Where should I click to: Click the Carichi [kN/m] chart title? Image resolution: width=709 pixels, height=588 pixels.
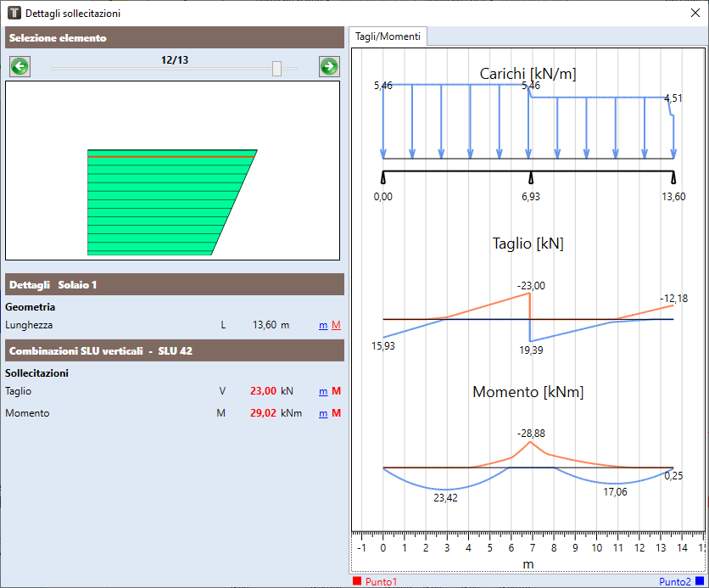528,73
